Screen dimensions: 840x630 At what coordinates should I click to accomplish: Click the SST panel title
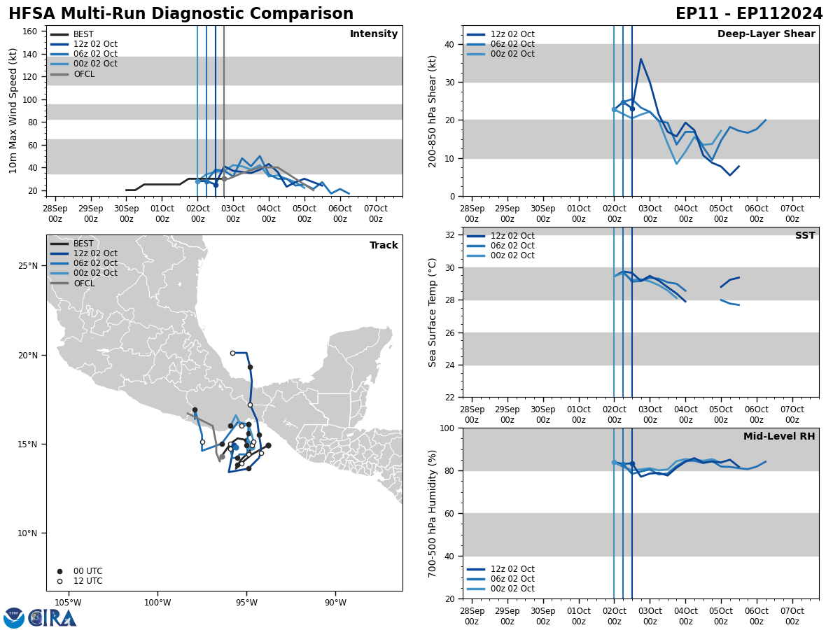[805, 236]
